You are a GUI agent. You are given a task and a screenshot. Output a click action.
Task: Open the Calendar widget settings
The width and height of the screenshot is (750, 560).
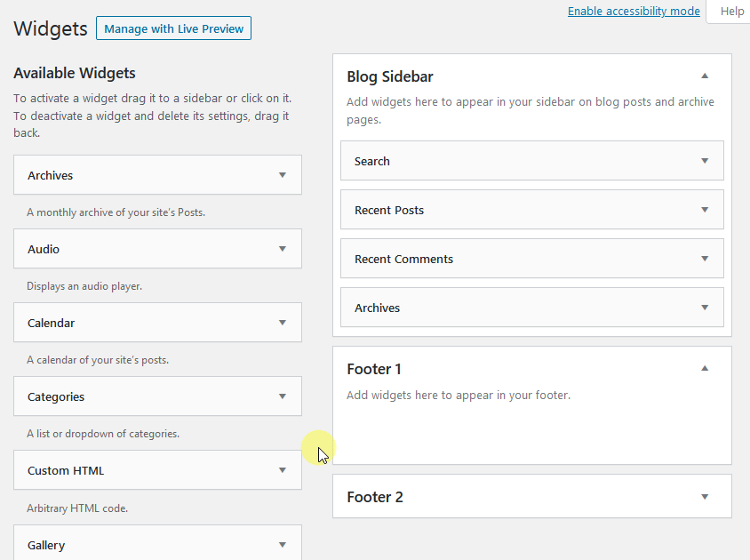tap(283, 322)
